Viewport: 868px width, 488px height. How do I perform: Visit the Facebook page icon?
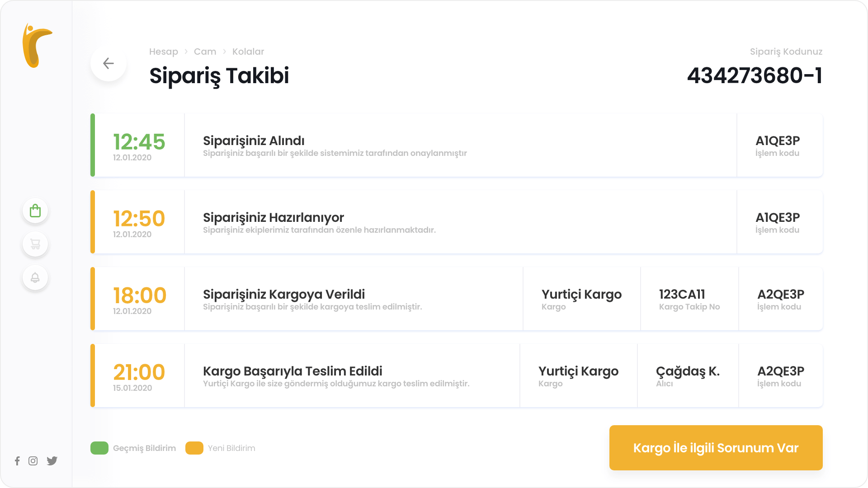coord(17,461)
